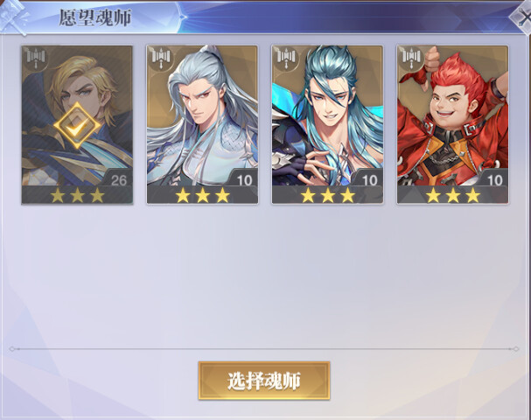This screenshot has width=531, height=420.
Task: Click the 愿望魂师 title text
Action: click(94, 17)
